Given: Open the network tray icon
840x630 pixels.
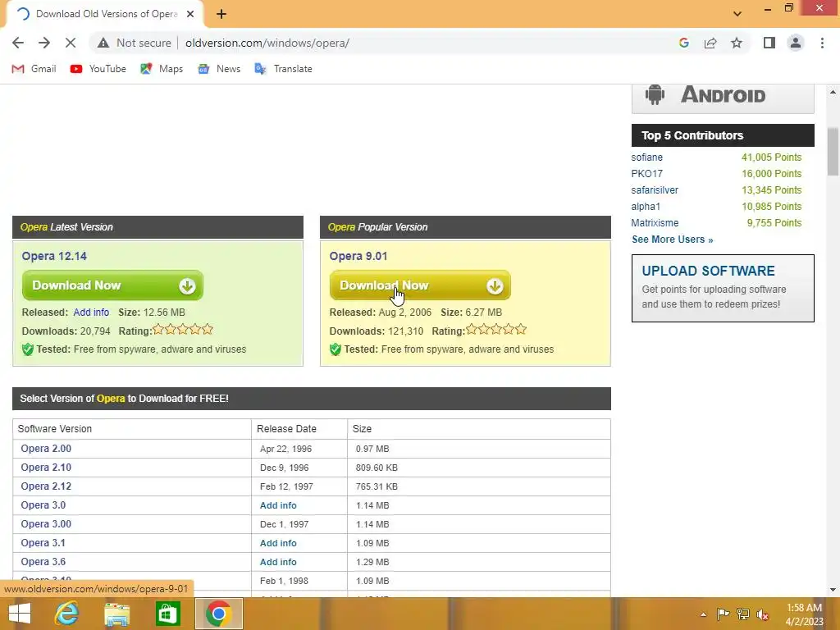Looking at the screenshot, I should [x=742, y=614].
